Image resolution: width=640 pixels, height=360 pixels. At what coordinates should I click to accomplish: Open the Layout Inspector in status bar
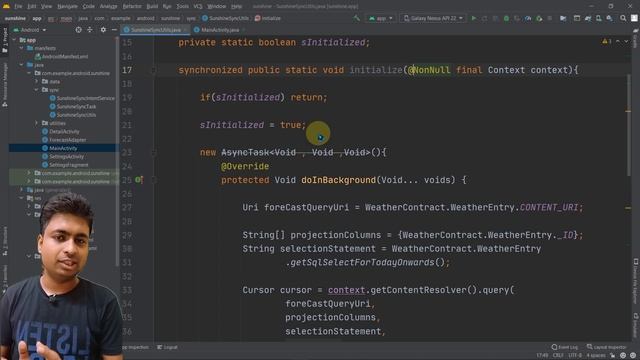pos(607,347)
